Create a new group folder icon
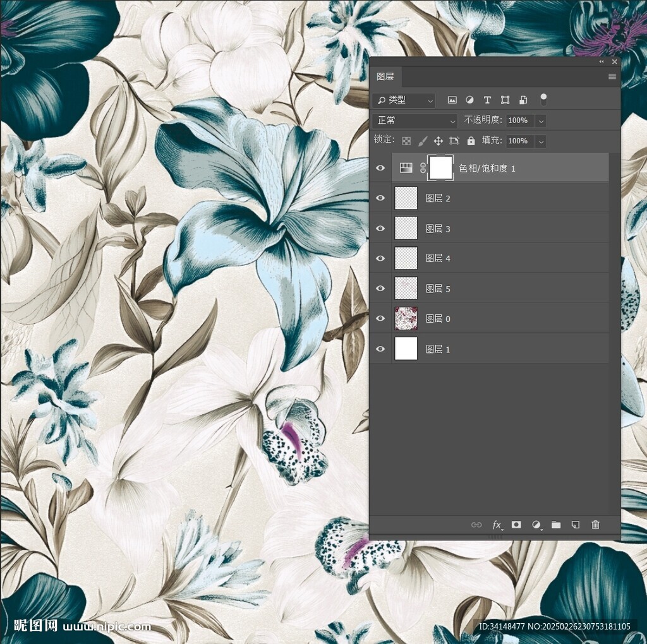647x644 pixels. coord(556,525)
